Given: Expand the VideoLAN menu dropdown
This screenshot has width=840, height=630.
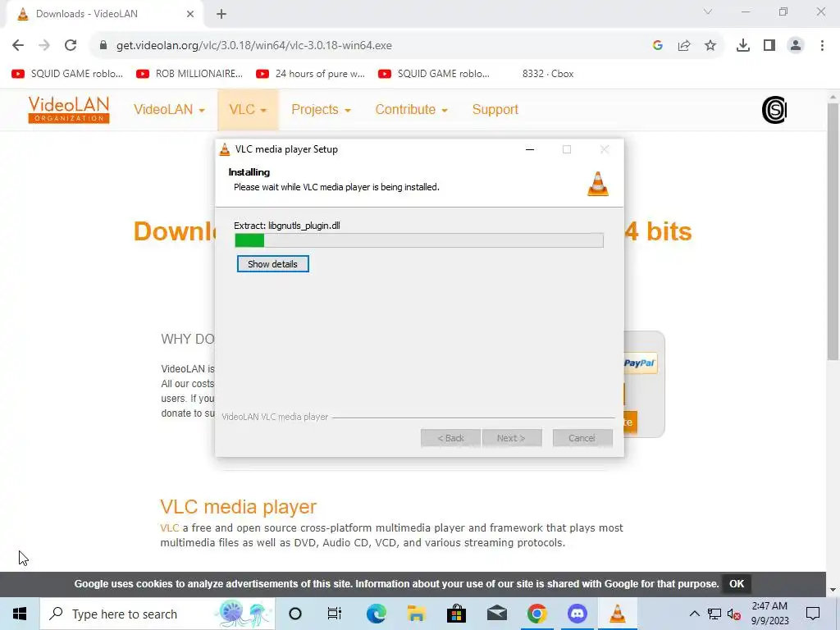Looking at the screenshot, I should 169,110.
